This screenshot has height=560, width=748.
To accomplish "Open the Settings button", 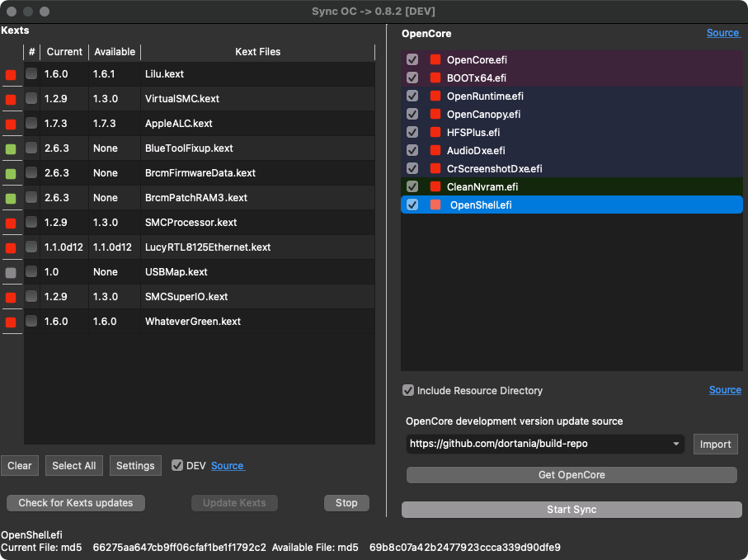I will pyautogui.click(x=135, y=465).
